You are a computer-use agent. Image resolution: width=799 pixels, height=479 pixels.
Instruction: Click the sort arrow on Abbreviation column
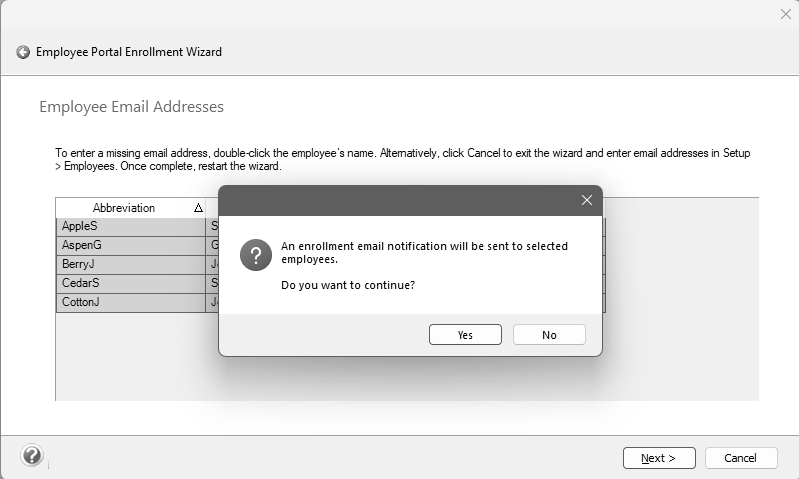coord(198,208)
